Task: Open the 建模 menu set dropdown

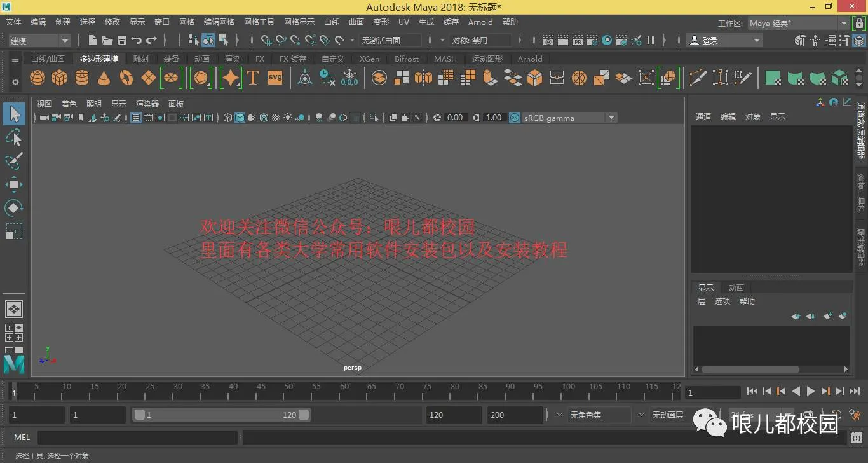Action: point(39,40)
